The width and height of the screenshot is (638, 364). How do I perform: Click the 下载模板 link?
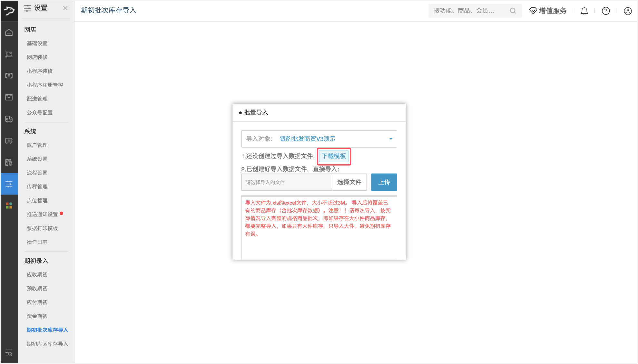334,156
